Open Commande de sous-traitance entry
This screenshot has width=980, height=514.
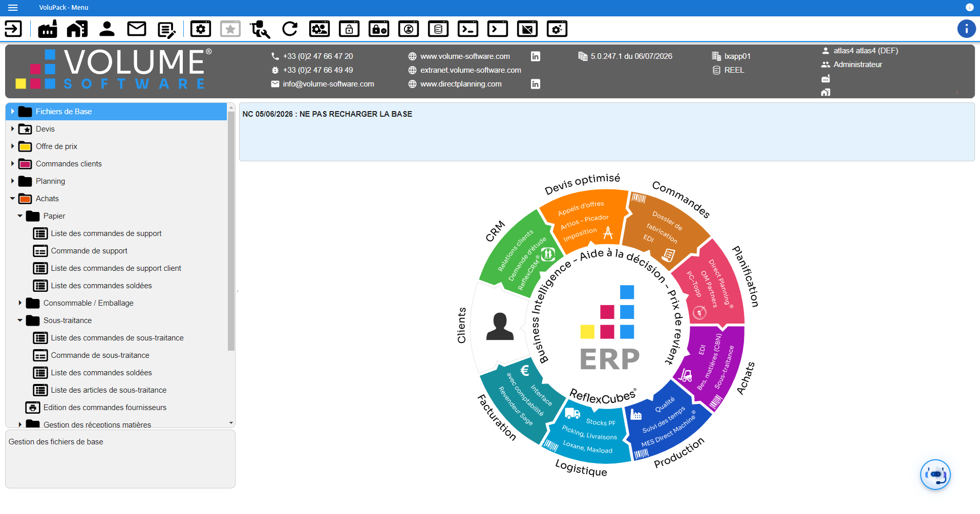coord(100,355)
